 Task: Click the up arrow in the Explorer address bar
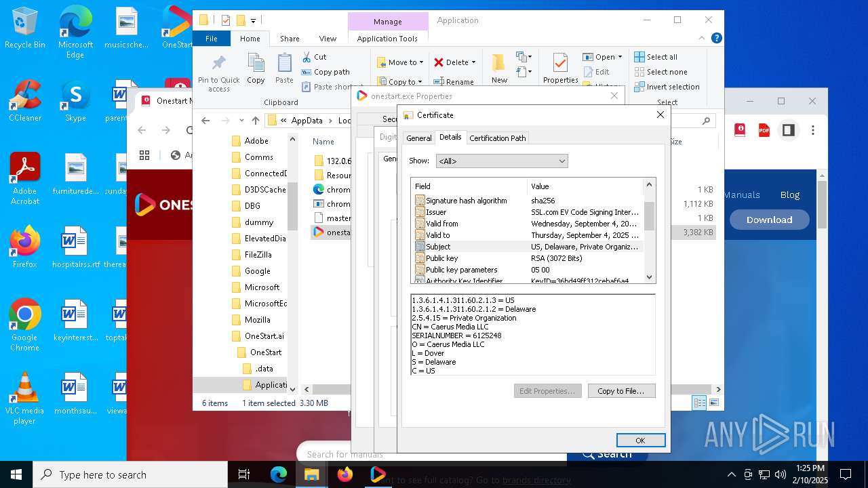(255, 121)
